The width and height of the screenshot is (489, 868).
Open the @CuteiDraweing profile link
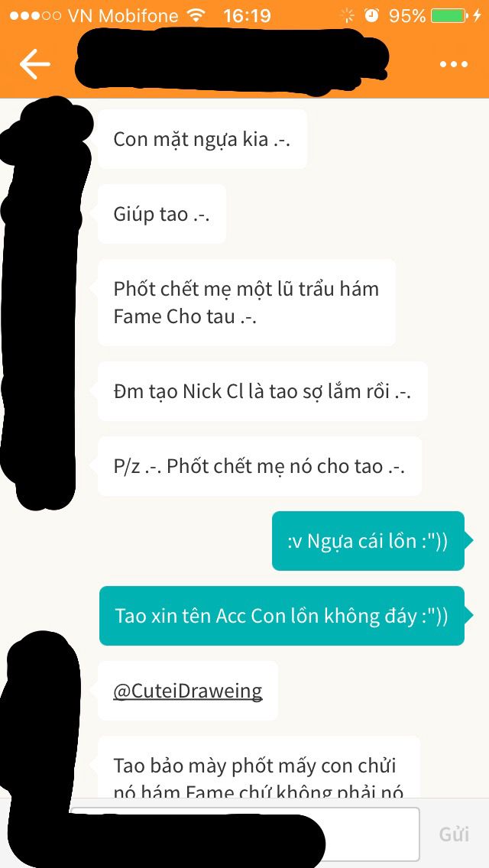coord(188,690)
